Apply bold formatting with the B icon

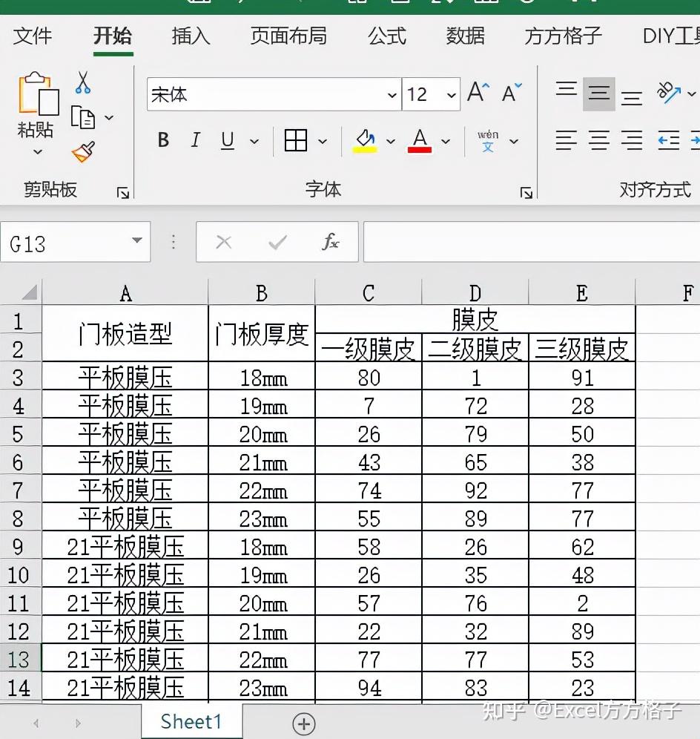tap(163, 140)
